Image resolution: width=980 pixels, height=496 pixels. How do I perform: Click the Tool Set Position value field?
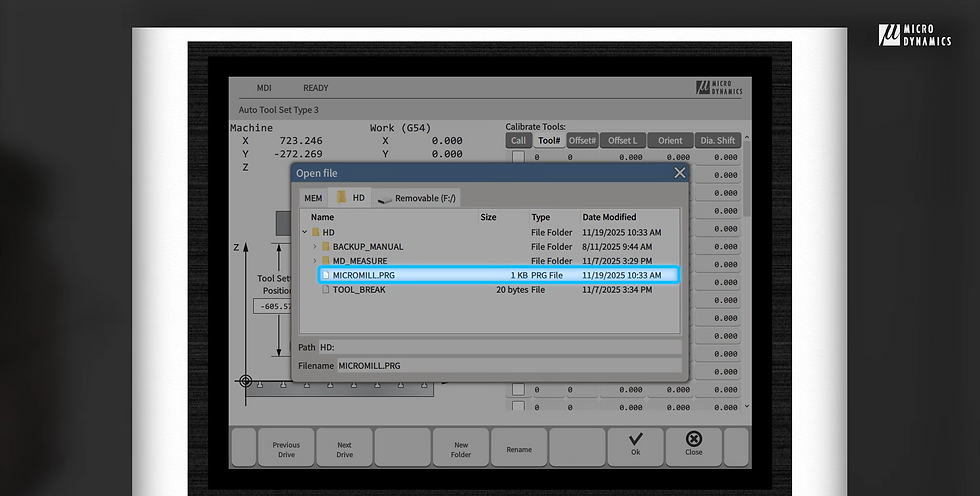click(273, 306)
